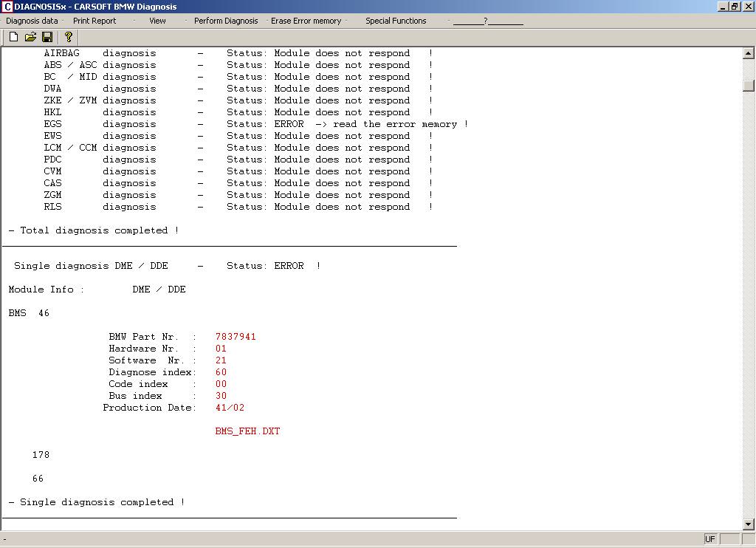756x548 pixels.
Task: Click Software Nr. value 21
Action: pos(221,360)
